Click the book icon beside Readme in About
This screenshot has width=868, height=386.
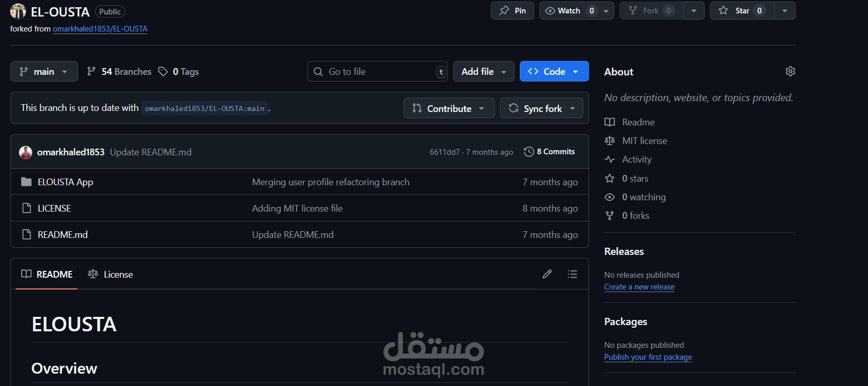[610, 122]
